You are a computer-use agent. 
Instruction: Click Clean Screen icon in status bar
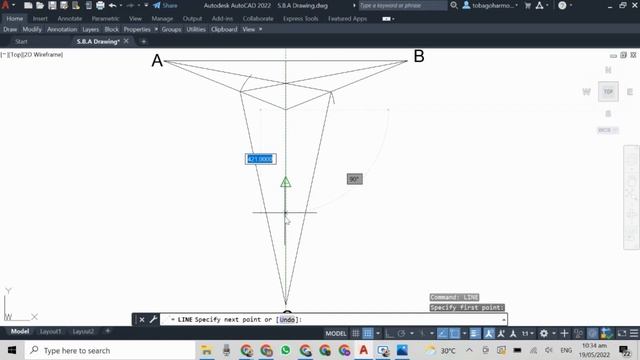point(622,333)
